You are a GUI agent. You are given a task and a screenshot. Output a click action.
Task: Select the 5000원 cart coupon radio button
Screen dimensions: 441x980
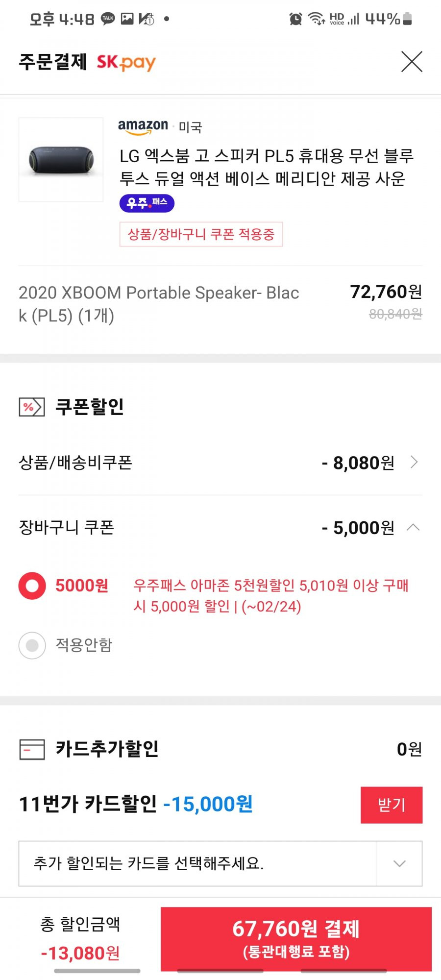point(32,586)
